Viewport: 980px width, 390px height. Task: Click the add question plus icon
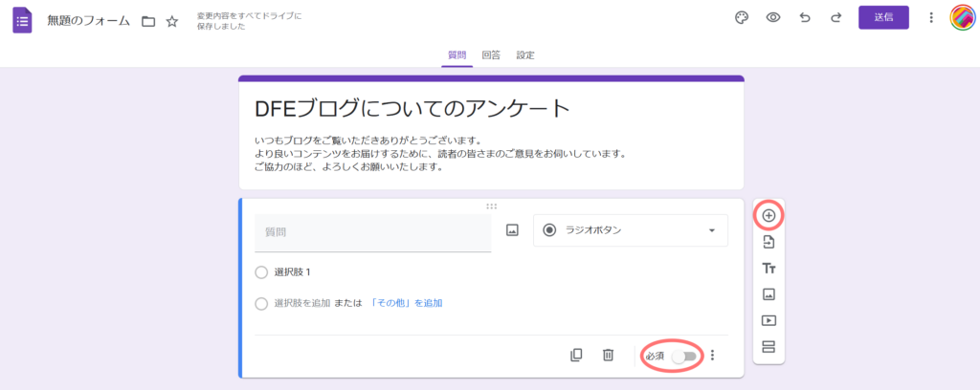pyautogui.click(x=768, y=215)
